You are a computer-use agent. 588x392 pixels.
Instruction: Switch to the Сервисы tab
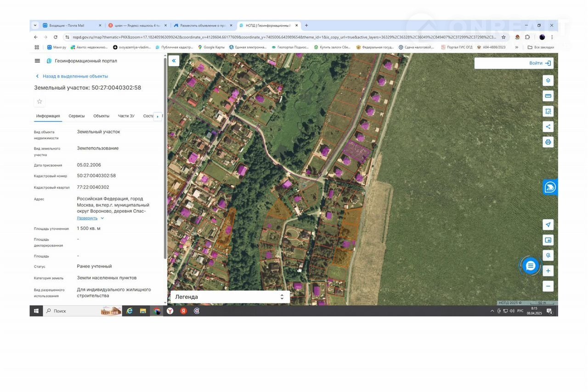[77, 116]
